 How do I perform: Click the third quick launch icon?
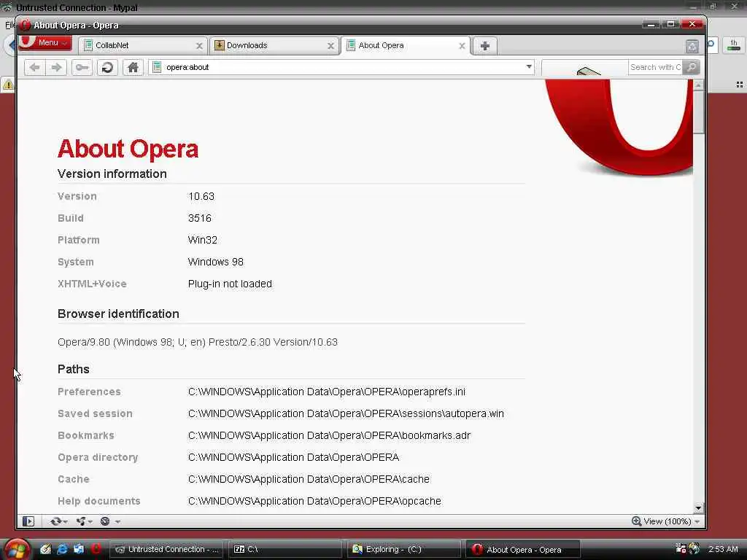(79, 549)
